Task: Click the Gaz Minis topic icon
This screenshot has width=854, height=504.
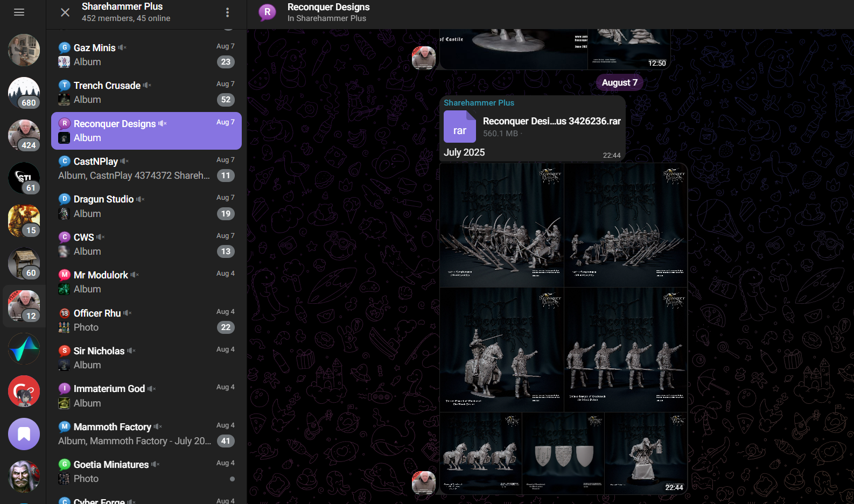Action: [x=64, y=47]
